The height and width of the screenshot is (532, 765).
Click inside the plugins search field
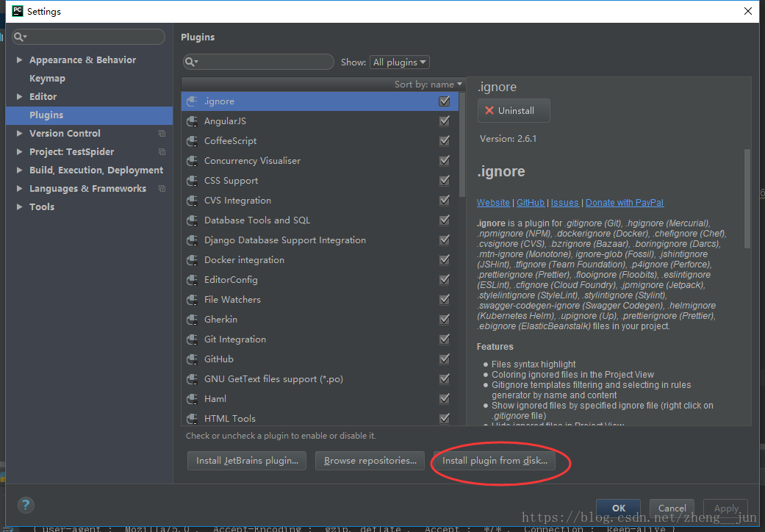259,62
